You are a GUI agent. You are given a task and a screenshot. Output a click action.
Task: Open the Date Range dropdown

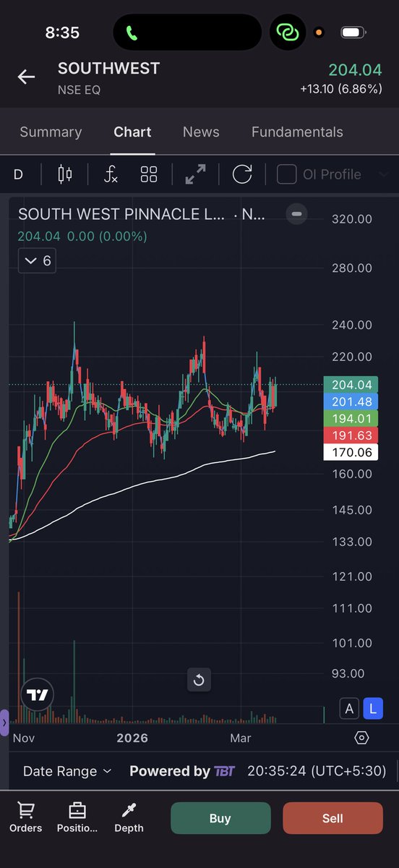[x=67, y=771]
